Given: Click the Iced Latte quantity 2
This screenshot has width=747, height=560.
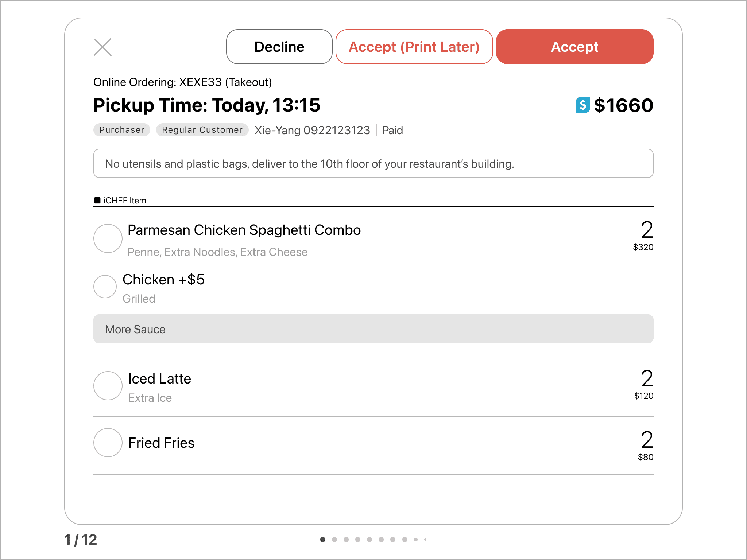Looking at the screenshot, I should click(647, 378).
